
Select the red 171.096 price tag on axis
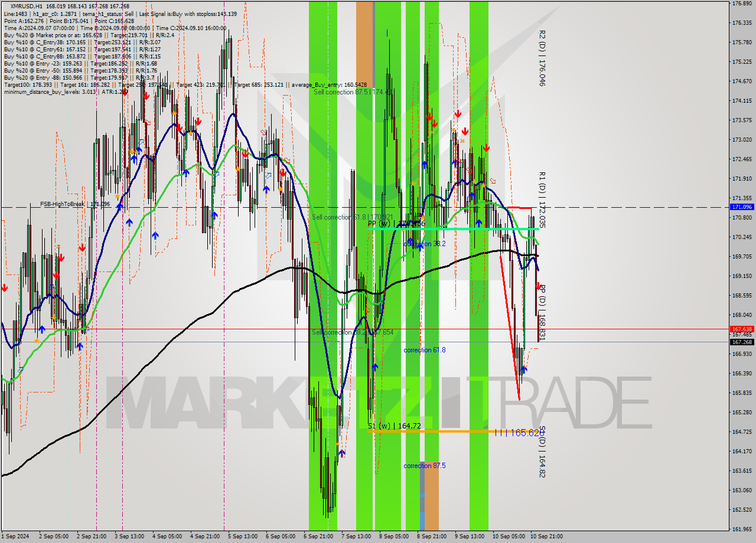point(742,207)
